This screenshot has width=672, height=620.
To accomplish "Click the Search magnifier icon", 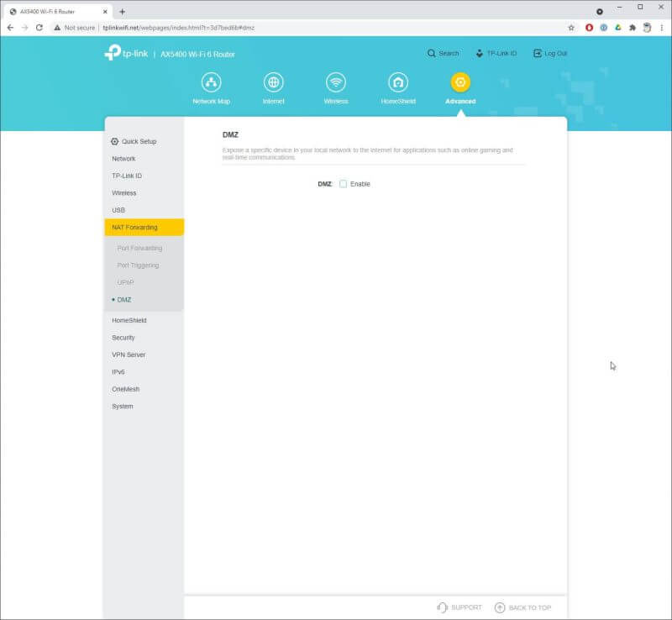I will [x=431, y=53].
